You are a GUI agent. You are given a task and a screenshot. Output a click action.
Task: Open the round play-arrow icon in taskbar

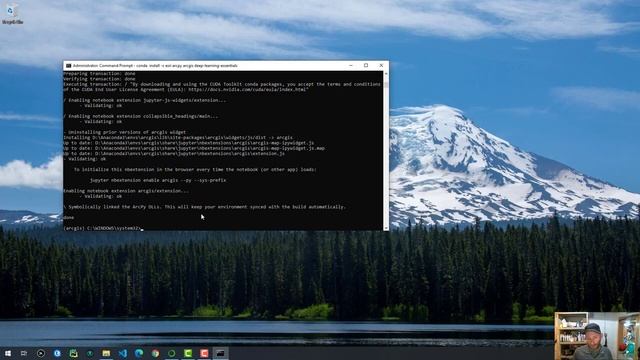pyautogui.click(x=41, y=353)
